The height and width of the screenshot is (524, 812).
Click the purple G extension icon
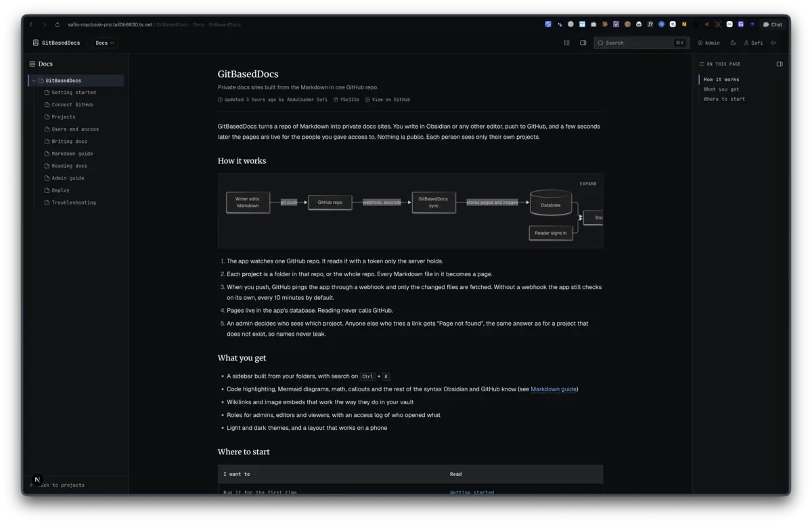[x=741, y=24]
